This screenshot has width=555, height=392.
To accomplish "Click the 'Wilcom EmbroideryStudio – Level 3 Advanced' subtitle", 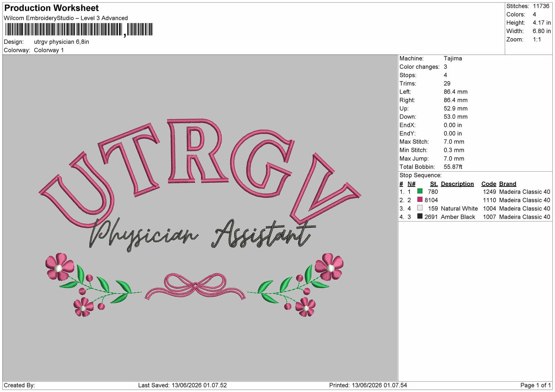I will (x=66, y=18).
